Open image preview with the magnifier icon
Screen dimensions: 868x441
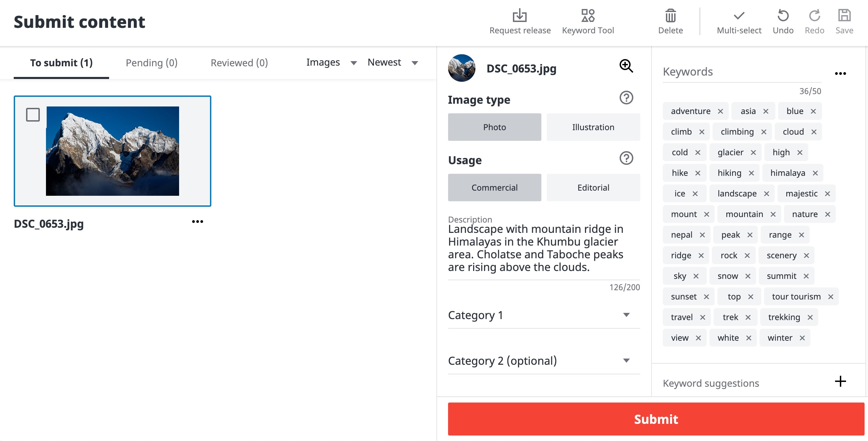coord(625,66)
